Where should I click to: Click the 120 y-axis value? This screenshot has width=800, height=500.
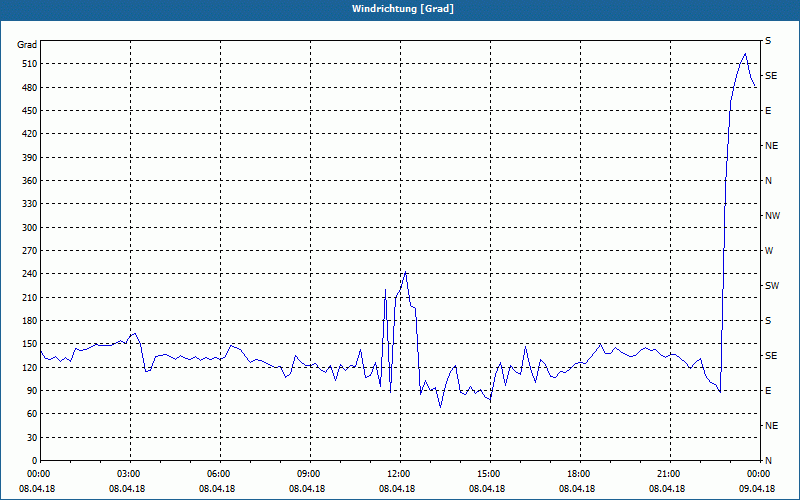(x=30, y=367)
